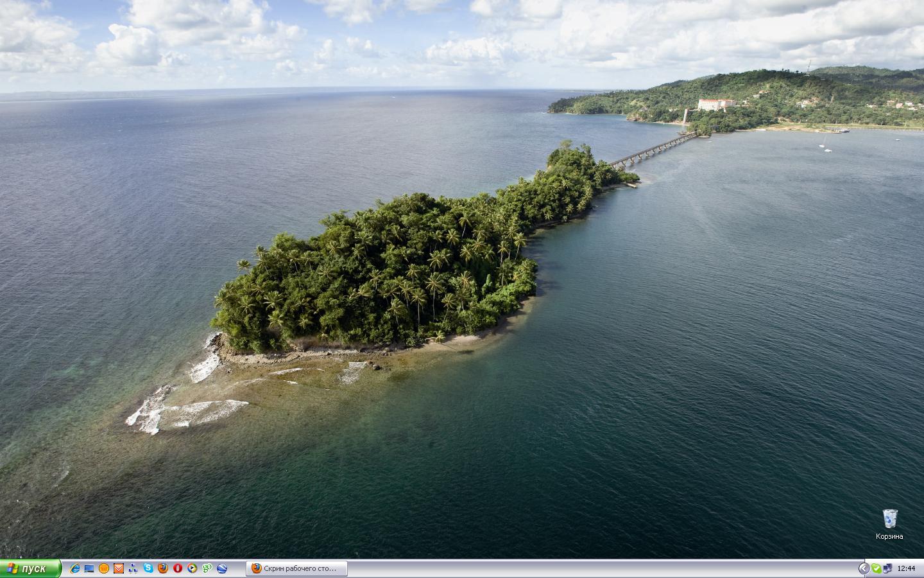This screenshot has height=578, width=924.
Task: Launch Skype from Quick Launch
Action: coord(148,568)
